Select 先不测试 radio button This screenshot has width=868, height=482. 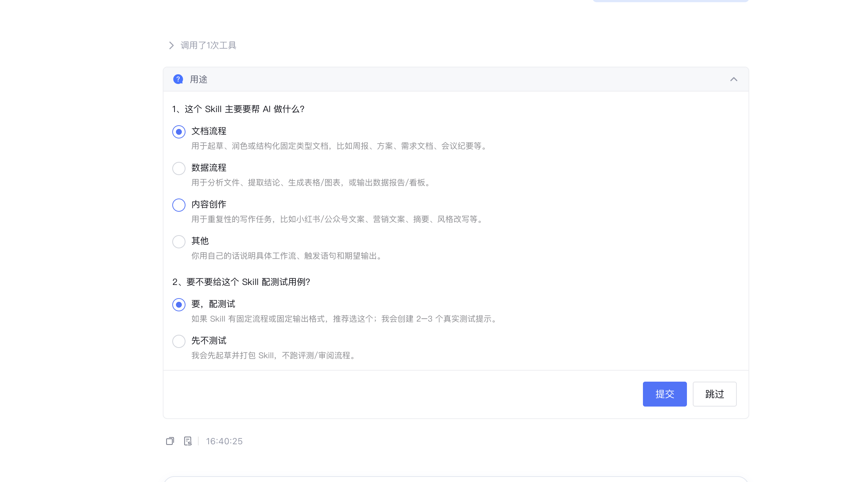179,341
